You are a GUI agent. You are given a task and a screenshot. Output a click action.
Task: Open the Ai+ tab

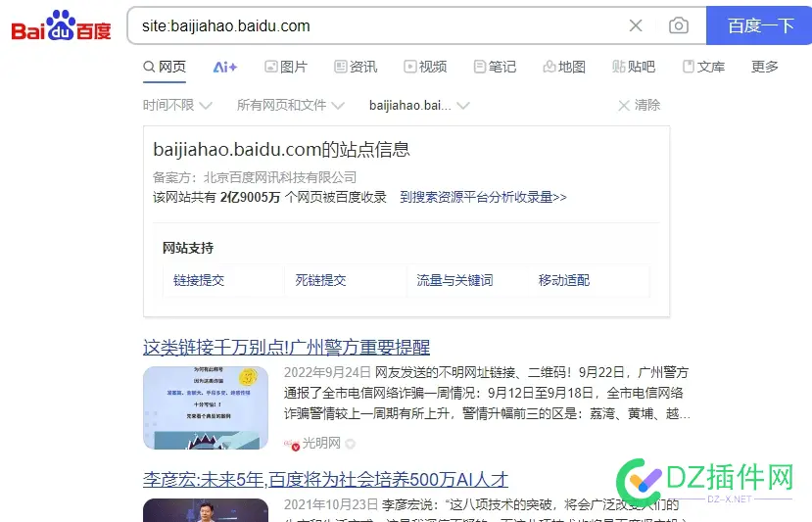(225, 67)
